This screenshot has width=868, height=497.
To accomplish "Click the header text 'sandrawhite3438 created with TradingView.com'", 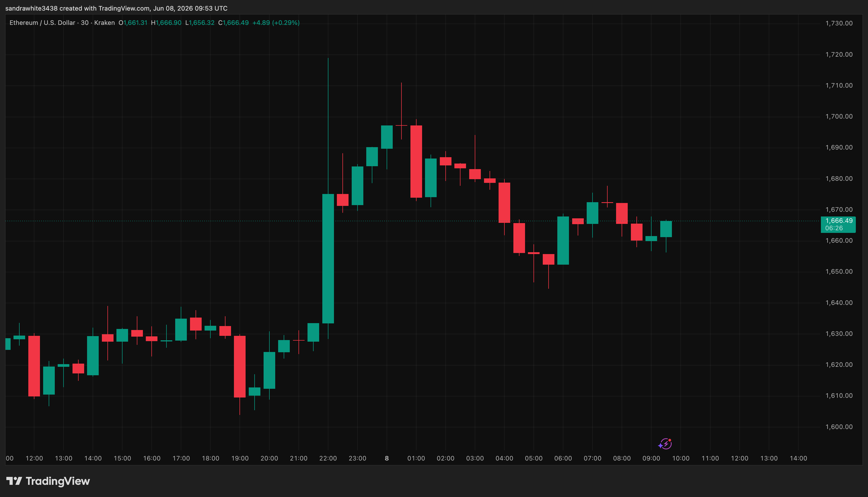I will pyautogui.click(x=78, y=8).
